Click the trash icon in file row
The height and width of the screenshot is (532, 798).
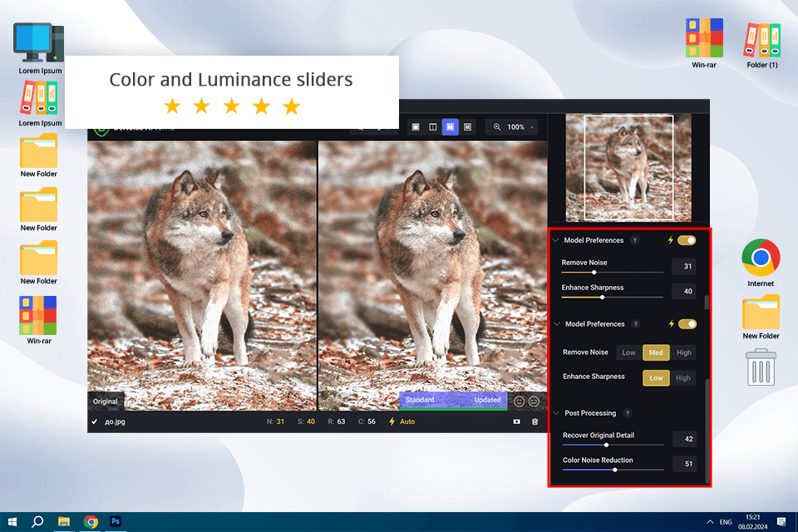pyautogui.click(x=534, y=421)
